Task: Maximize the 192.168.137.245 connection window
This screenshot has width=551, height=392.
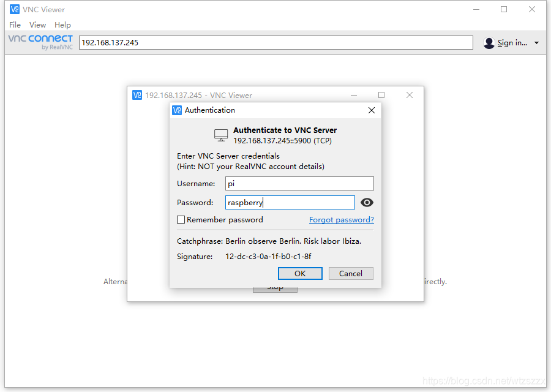Action: click(x=381, y=95)
